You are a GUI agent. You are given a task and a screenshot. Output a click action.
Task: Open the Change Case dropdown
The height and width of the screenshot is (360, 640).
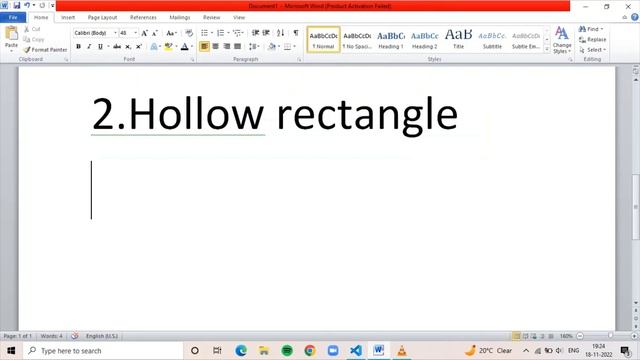point(171,33)
